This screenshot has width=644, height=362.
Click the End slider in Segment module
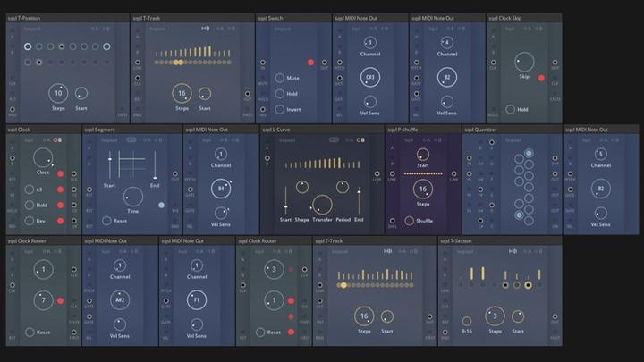[155, 164]
